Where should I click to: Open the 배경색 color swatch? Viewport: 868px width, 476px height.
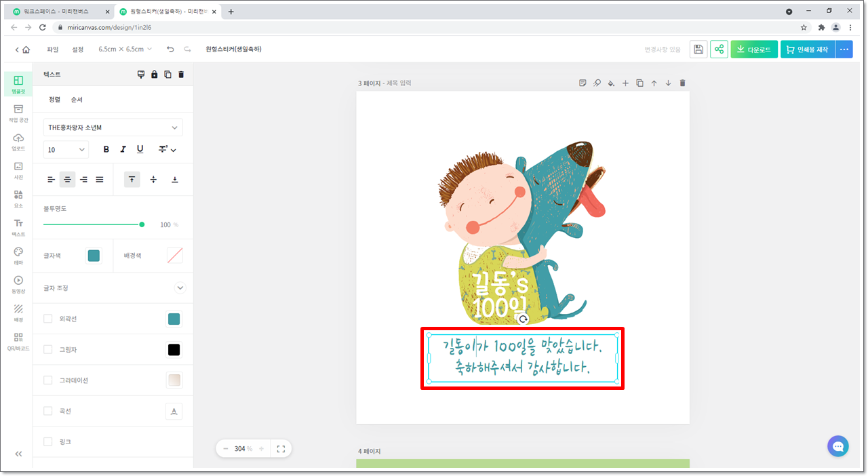pos(175,256)
